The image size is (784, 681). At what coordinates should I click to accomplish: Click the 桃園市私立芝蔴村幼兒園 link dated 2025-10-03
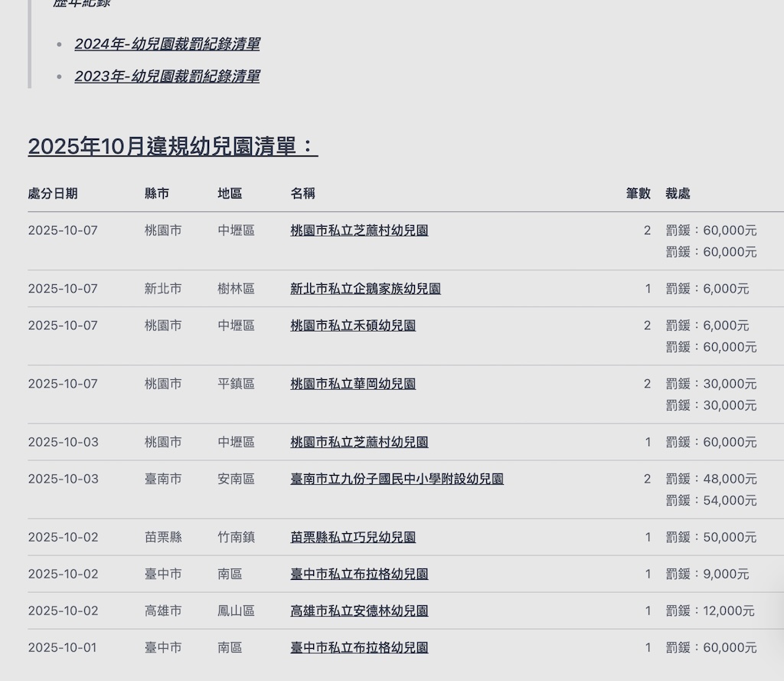coord(358,442)
